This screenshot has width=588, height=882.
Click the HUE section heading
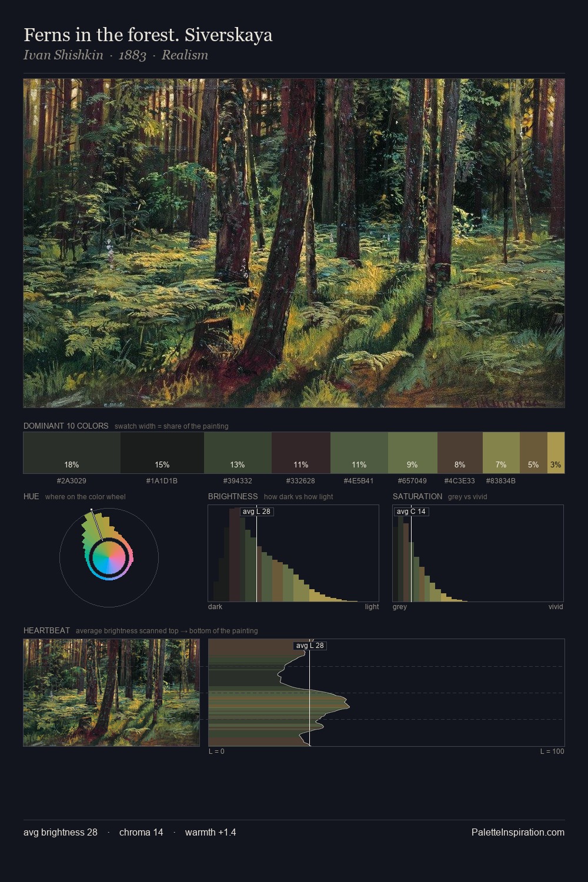[31, 496]
